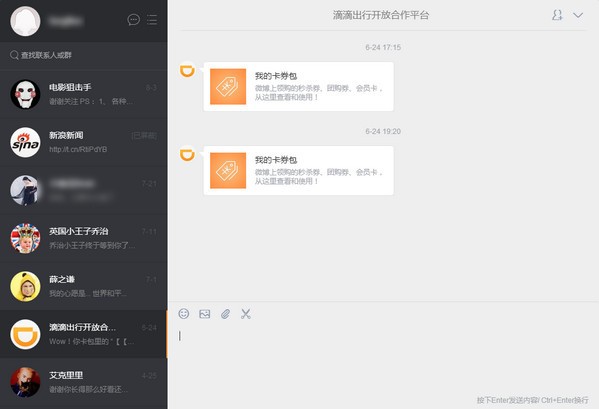Open the 新浪新闻 conversation

[x=83, y=142]
